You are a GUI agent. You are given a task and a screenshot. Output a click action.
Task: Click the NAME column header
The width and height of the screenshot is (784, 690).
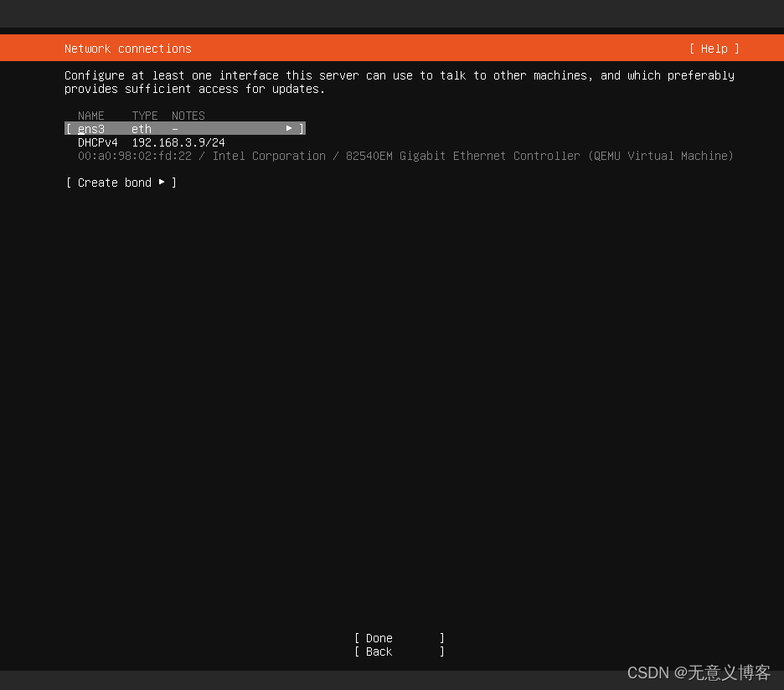[90, 116]
